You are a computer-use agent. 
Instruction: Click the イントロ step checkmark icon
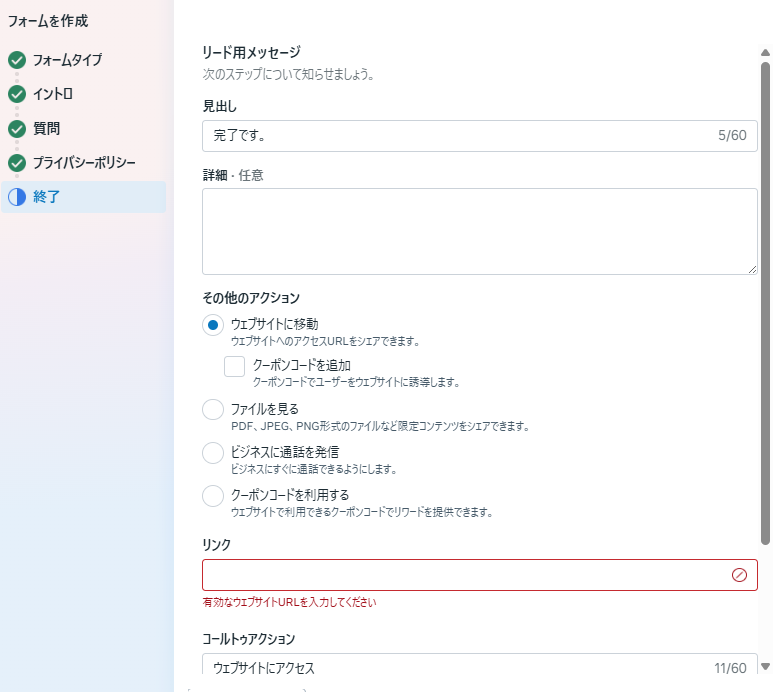click(16, 94)
